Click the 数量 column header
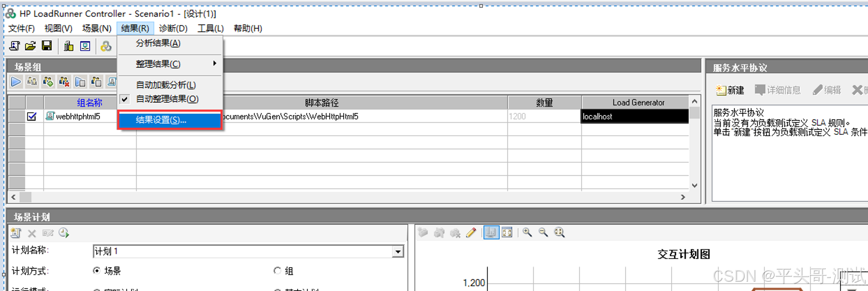 click(x=544, y=102)
